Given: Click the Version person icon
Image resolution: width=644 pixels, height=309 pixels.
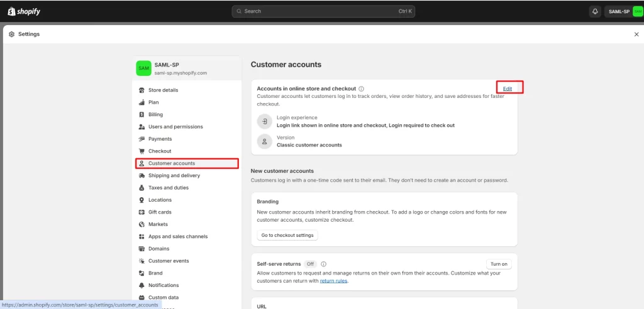Looking at the screenshot, I should (x=265, y=141).
